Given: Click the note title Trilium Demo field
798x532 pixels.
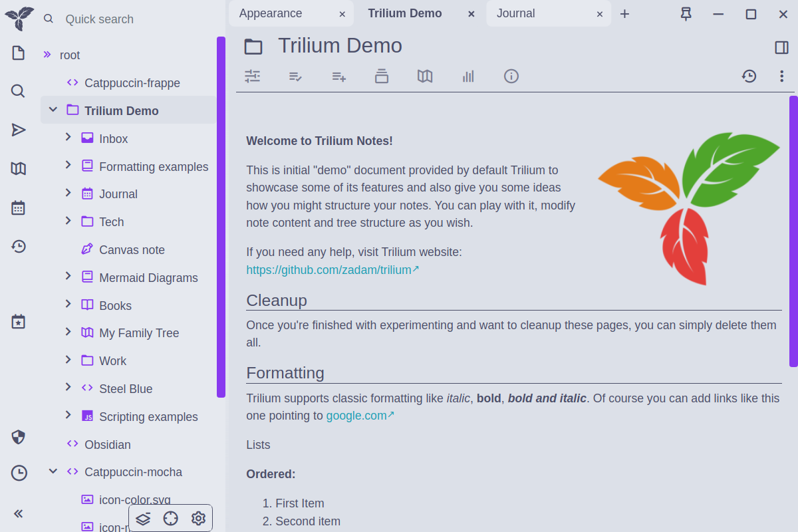Looking at the screenshot, I should click(x=340, y=45).
